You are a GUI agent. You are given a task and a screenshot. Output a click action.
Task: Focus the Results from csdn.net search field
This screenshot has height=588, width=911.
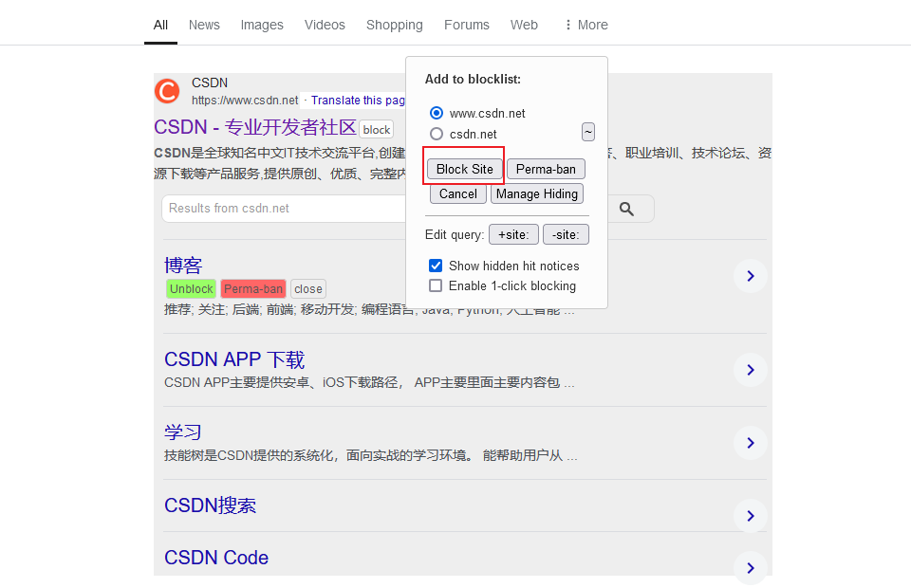[284, 209]
